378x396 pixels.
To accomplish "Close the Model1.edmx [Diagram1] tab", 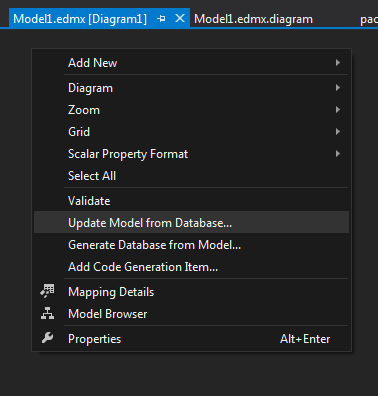I will (x=180, y=19).
